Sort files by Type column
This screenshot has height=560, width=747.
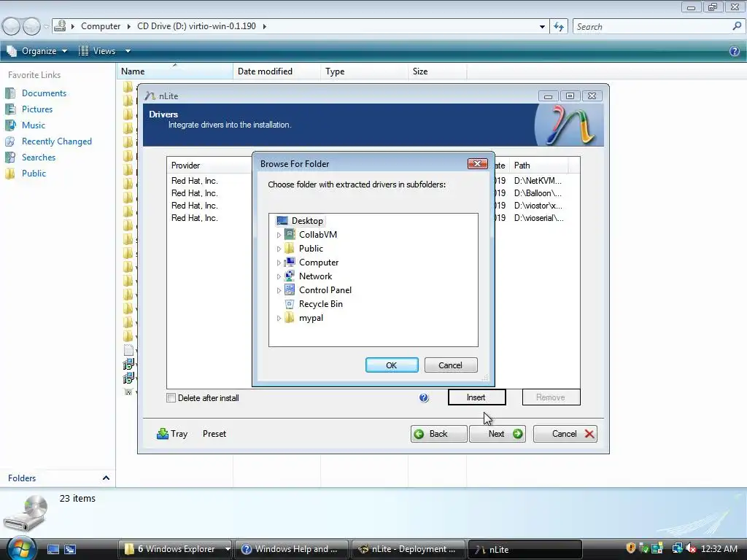365,71
